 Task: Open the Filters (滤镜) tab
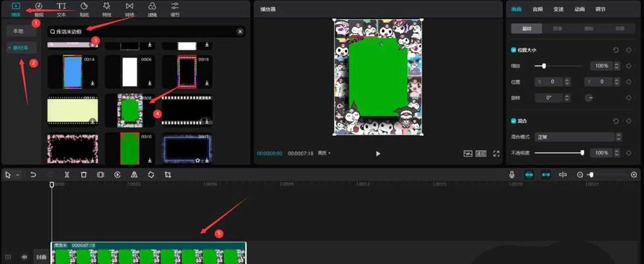(x=152, y=9)
